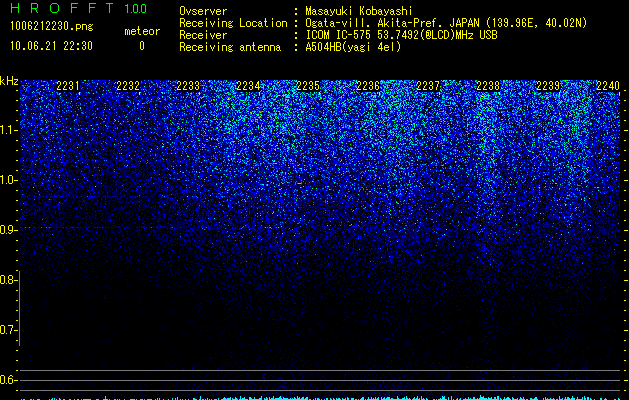Click the 2236 time marker
629x400 pixels.
pyautogui.click(x=368, y=86)
